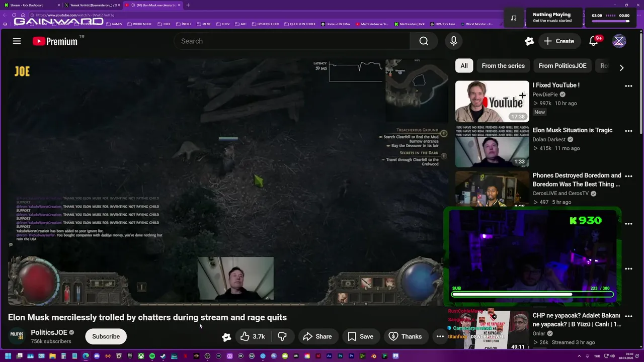Open a new browser tab

point(188,5)
